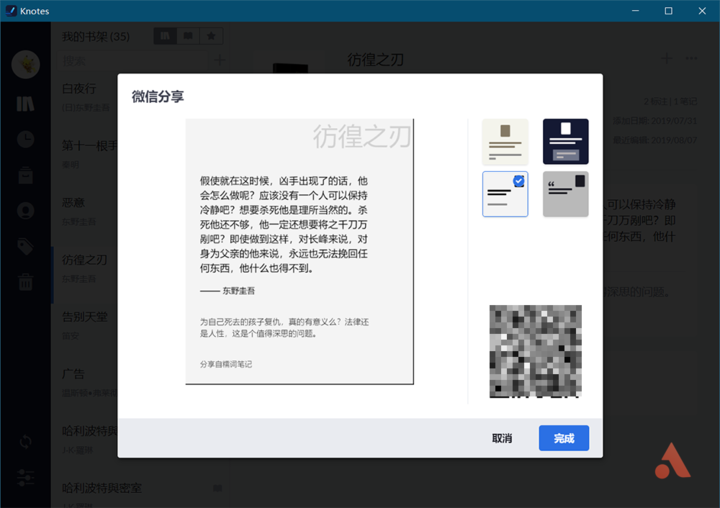Open the tags sidebar icon

pyautogui.click(x=26, y=247)
